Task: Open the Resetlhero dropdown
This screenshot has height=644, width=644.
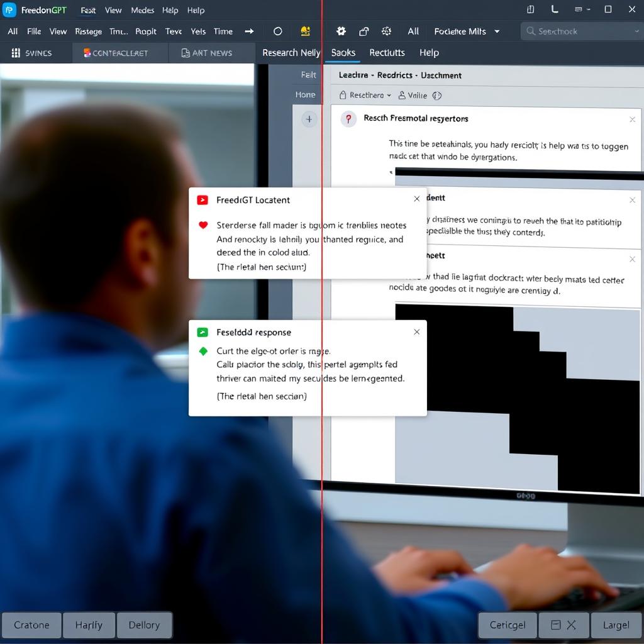Action: pyautogui.click(x=365, y=96)
